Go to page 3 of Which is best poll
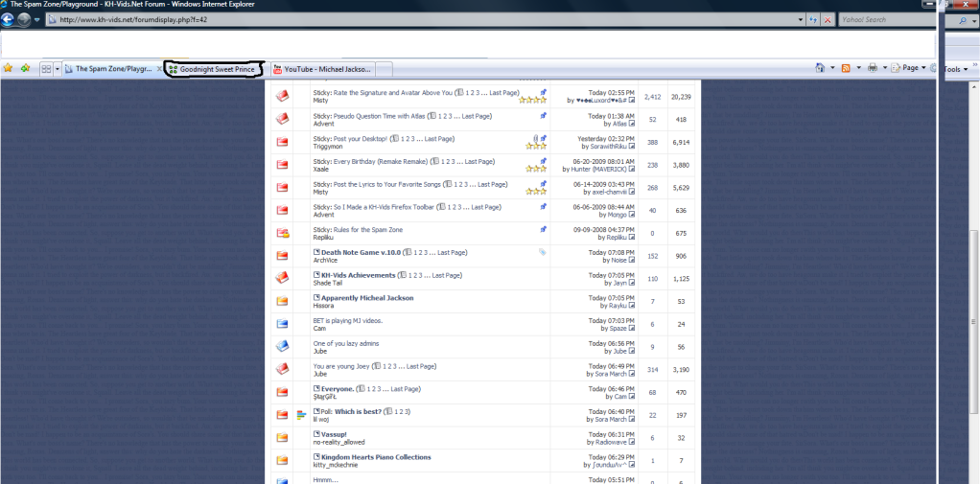Screen dimensions: 980x484 pos(407,411)
